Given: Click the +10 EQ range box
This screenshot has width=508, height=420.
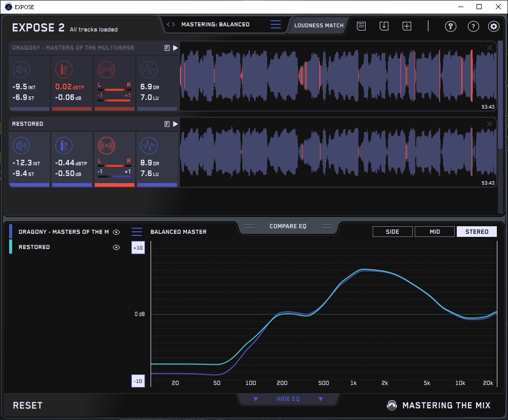Looking at the screenshot, I should coord(138,248).
